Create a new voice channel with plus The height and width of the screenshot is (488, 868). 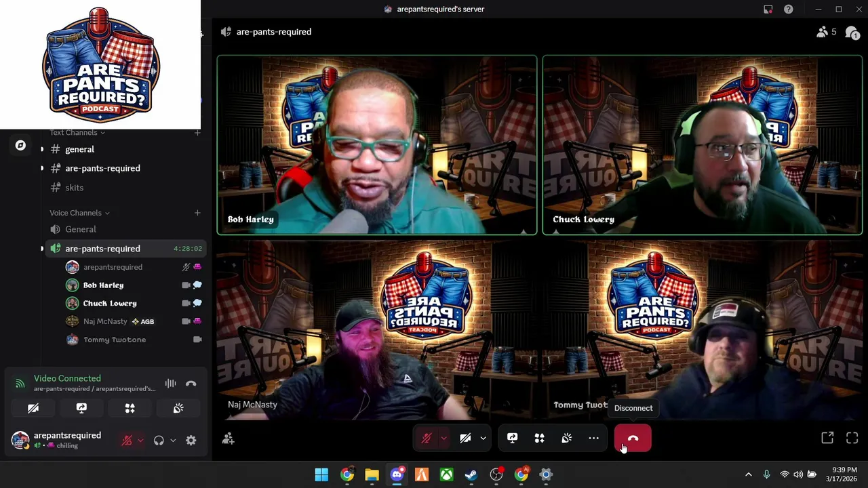tap(197, 213)
